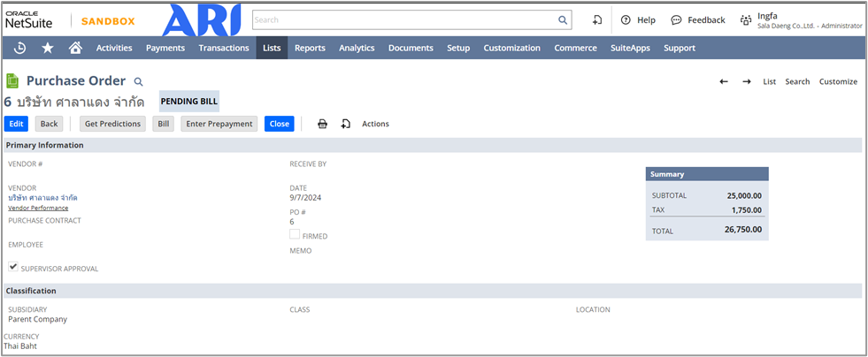Go to the Home icon
The width and height of the screenshot is (868, 357).
click(75, 48)
